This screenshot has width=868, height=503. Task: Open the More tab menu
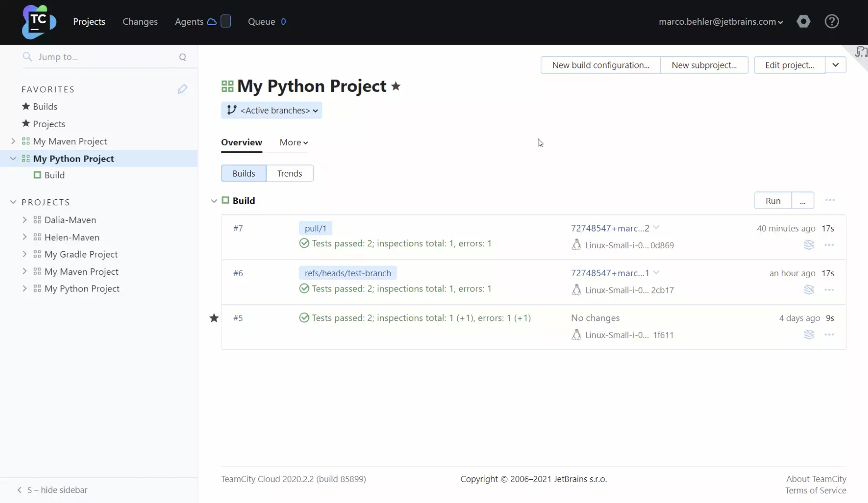coord(294,143)
